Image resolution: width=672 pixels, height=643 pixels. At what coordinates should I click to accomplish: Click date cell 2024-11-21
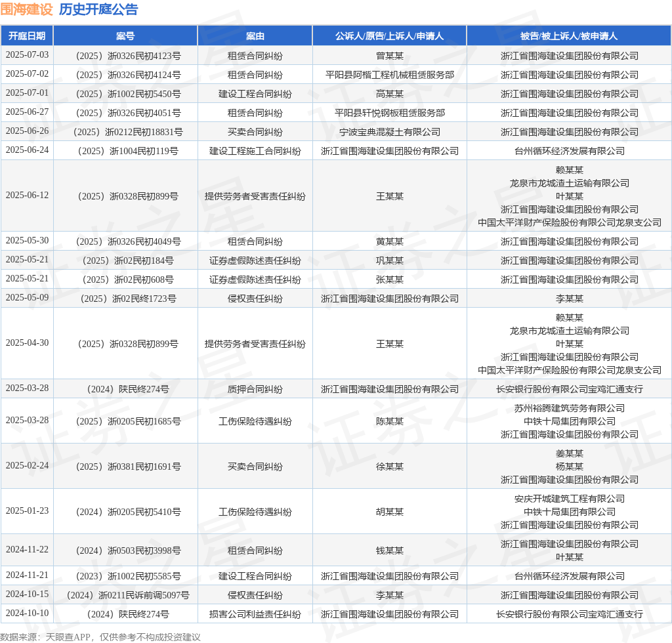pos(27,575)
